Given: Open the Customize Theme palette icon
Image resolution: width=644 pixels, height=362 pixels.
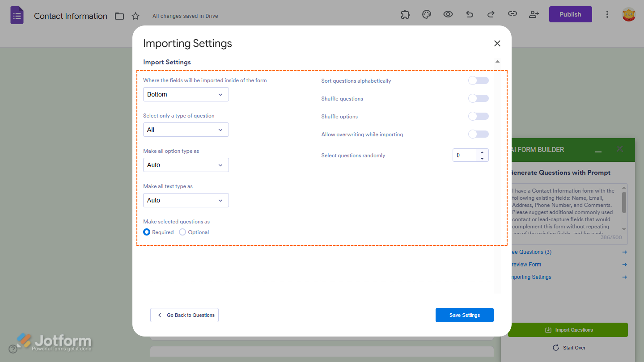Looking at the screenshot, I should (x=426, y=14).
